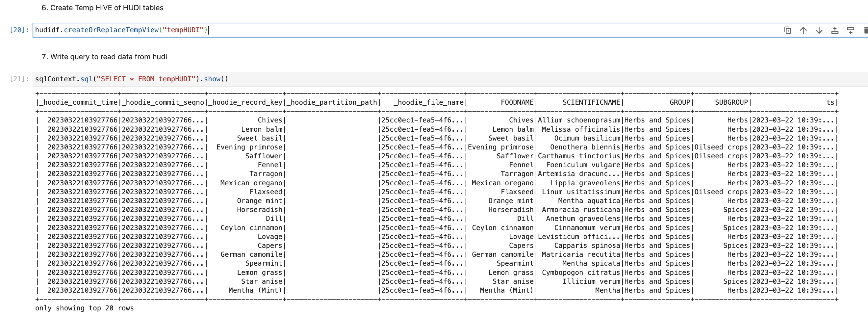Viewport: 868px width, 316px height.
Task: Duplicate the selected cell with the copy icon
Action: (787, 30)
